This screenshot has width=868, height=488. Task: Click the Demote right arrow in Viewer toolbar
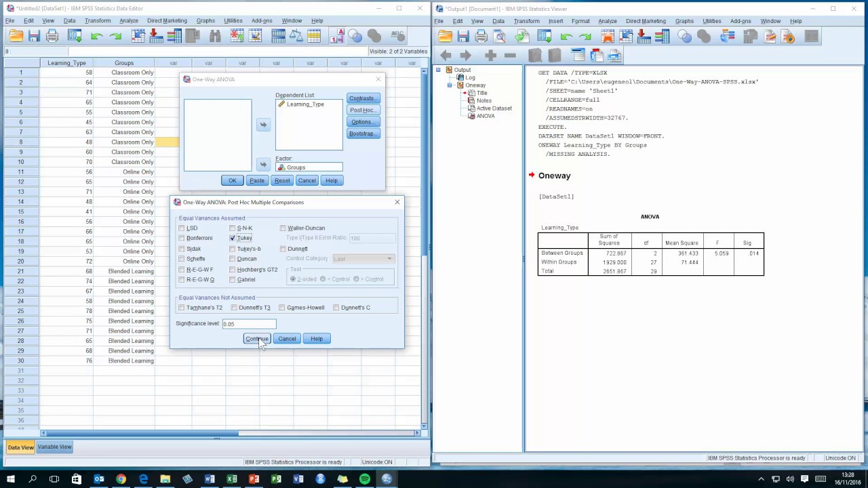pos(465,56)
